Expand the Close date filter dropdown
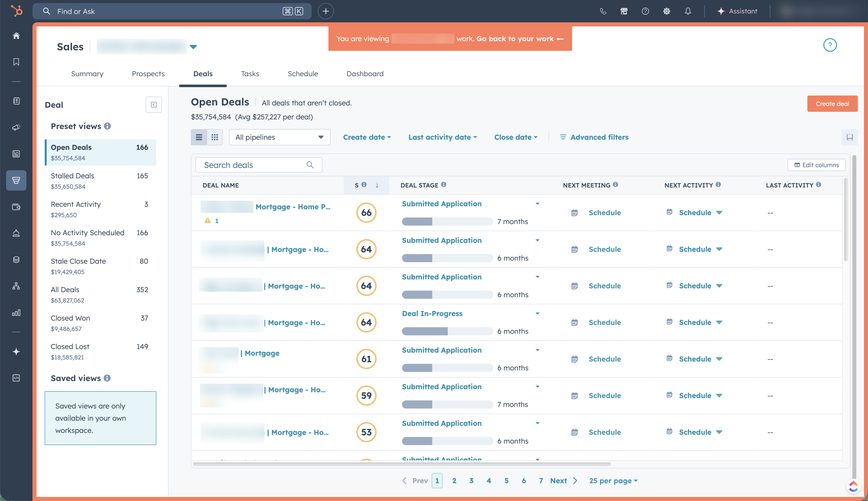 [x=515, y=137]
